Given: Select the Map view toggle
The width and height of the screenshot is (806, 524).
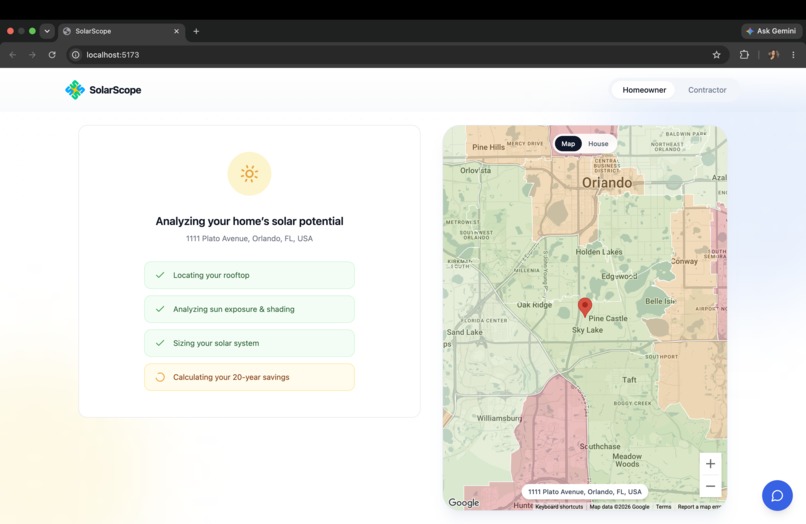Looking at the screenshot, I should click(568, 144).
